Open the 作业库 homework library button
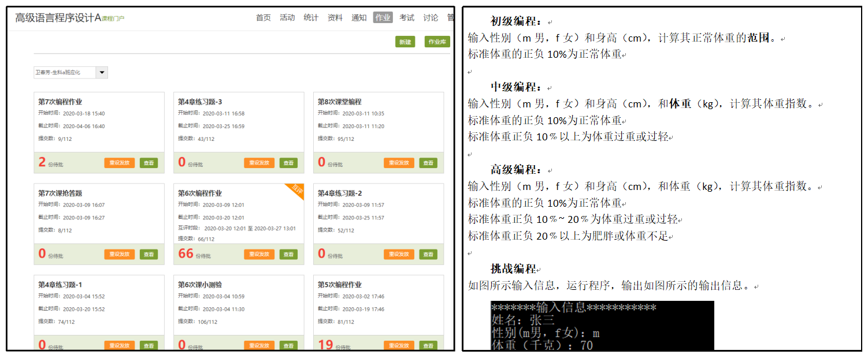This screenshot has height=358, width=868. [437, 42]
